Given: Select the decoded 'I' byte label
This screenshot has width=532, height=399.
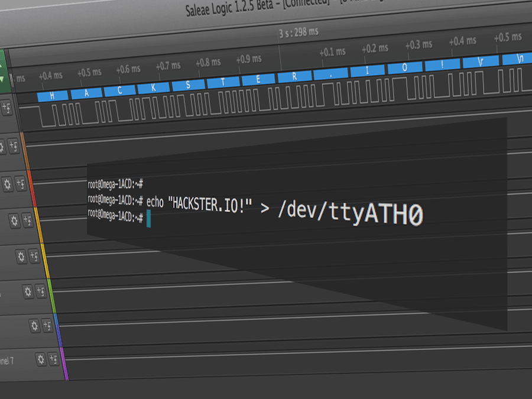Looking at the screenshot, I should click(x=368, y=70).
